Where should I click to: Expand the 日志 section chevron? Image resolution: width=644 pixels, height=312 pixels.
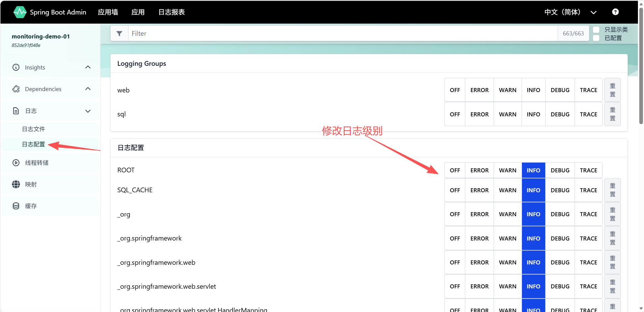coord(88,111)
